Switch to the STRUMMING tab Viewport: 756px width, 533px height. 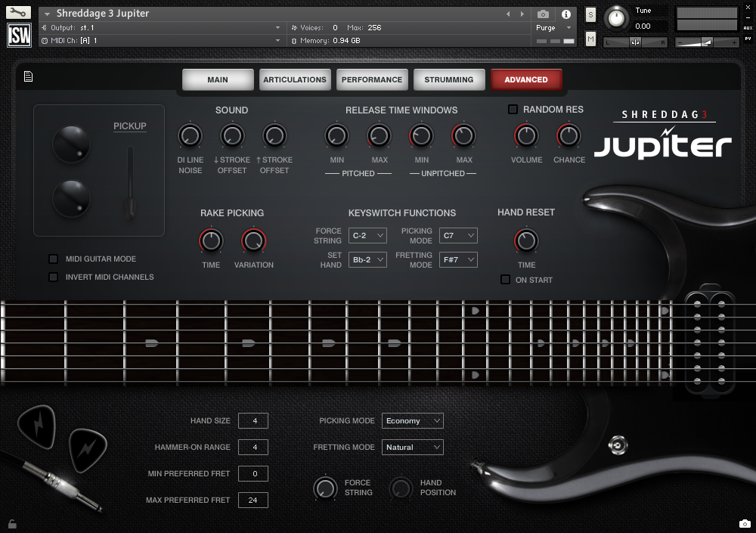point(449,79)
